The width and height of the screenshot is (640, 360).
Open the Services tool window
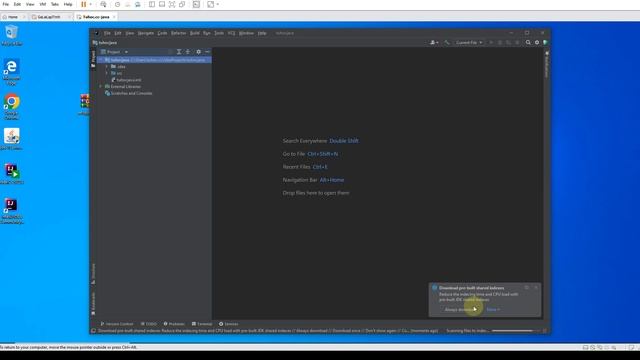[229, 324]
